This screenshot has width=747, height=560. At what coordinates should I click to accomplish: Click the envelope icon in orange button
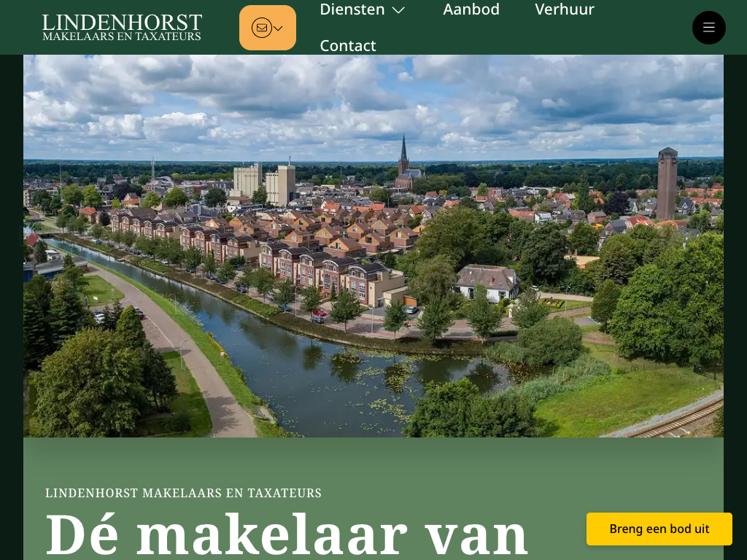[x=262, y=28]
